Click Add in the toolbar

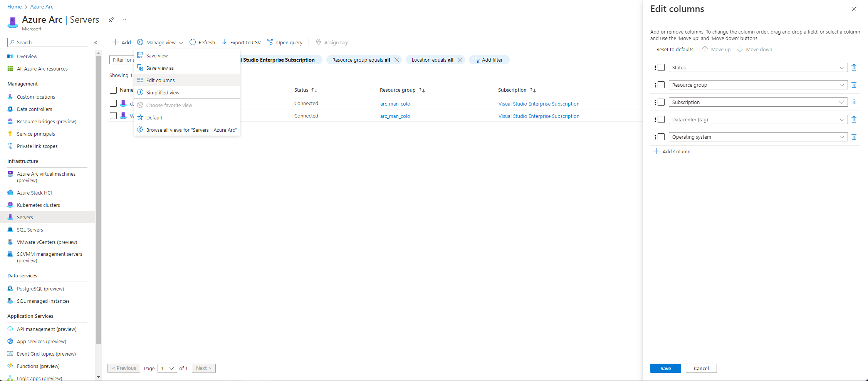(x=122, y=42)
